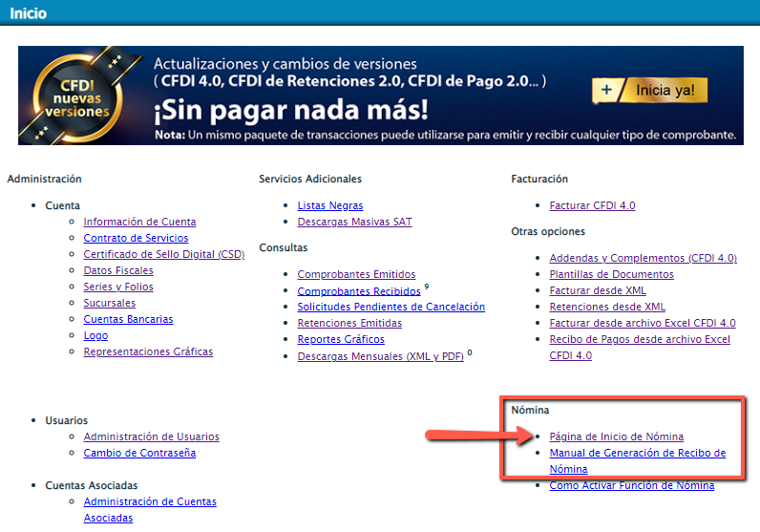760x532 pixels.
Task: View Comprobantes Emitidos
Action: (356, 274)
